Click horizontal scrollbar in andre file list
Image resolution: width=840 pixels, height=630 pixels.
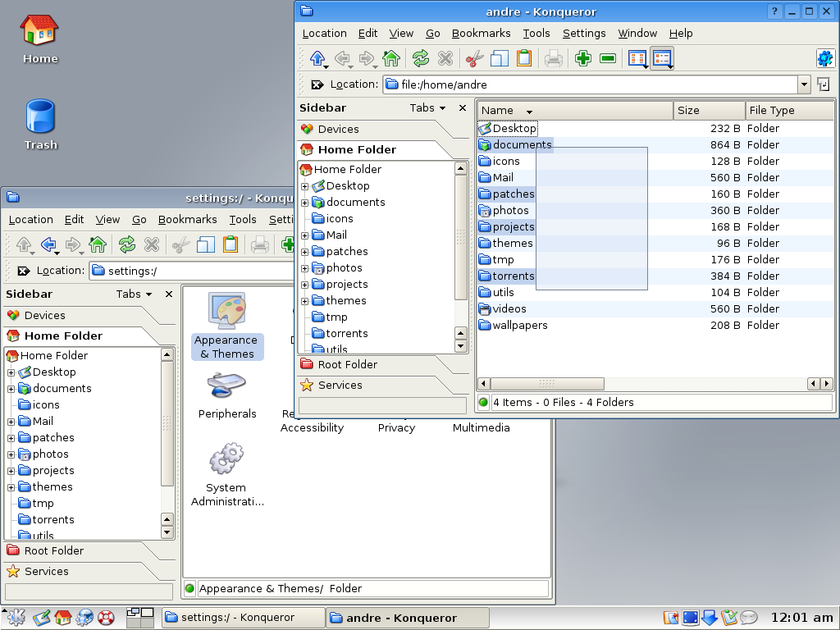(547, 384)
